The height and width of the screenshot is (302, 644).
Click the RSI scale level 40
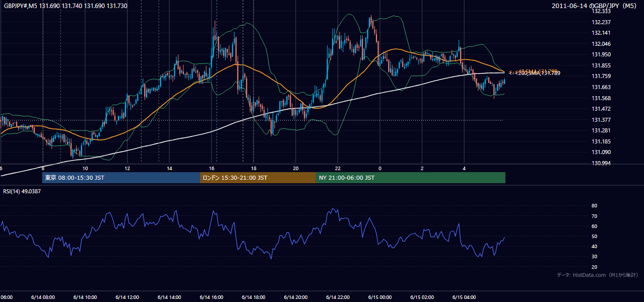pos(594,246)
